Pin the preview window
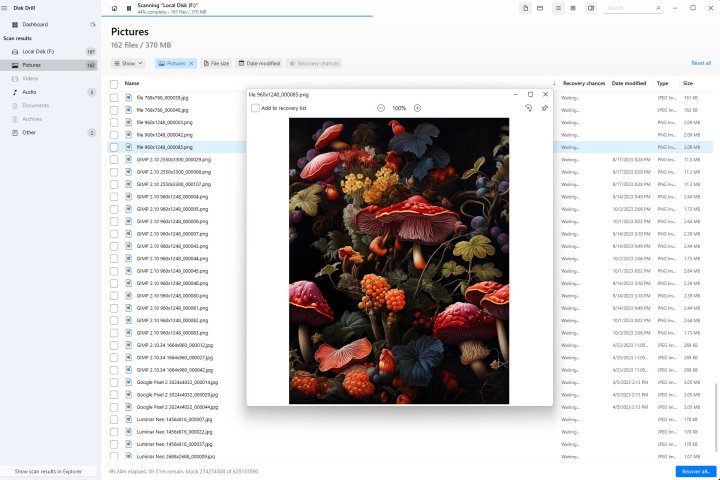This screenshot has height=480, width=720. (x=544, y=108)
